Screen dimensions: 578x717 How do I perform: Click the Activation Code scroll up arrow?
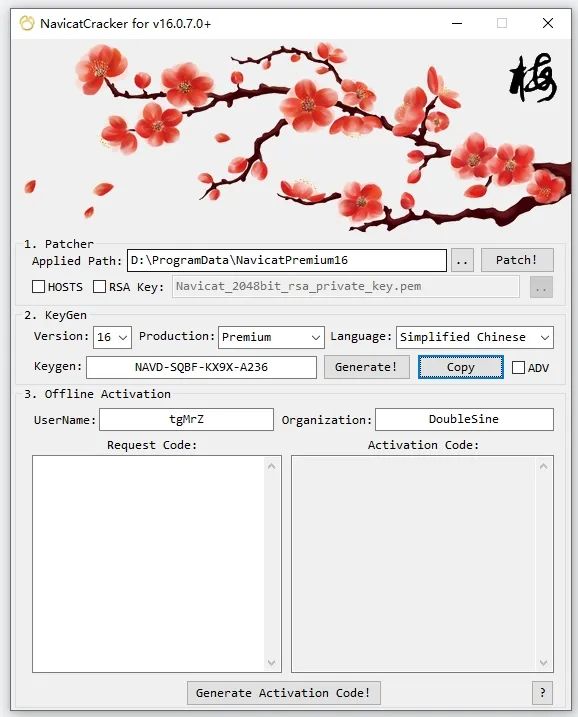pos(544,466)
